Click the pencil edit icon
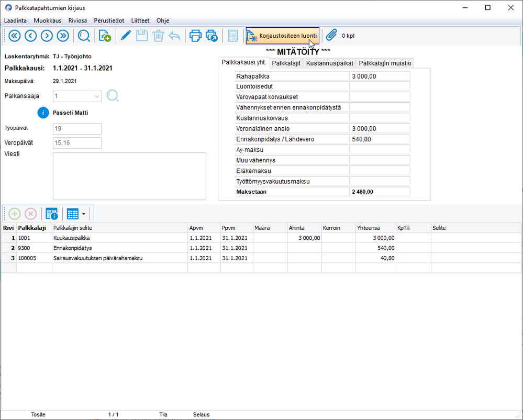Image resolution: width=523 pixels, height=420 pixels. click(126, 36)
